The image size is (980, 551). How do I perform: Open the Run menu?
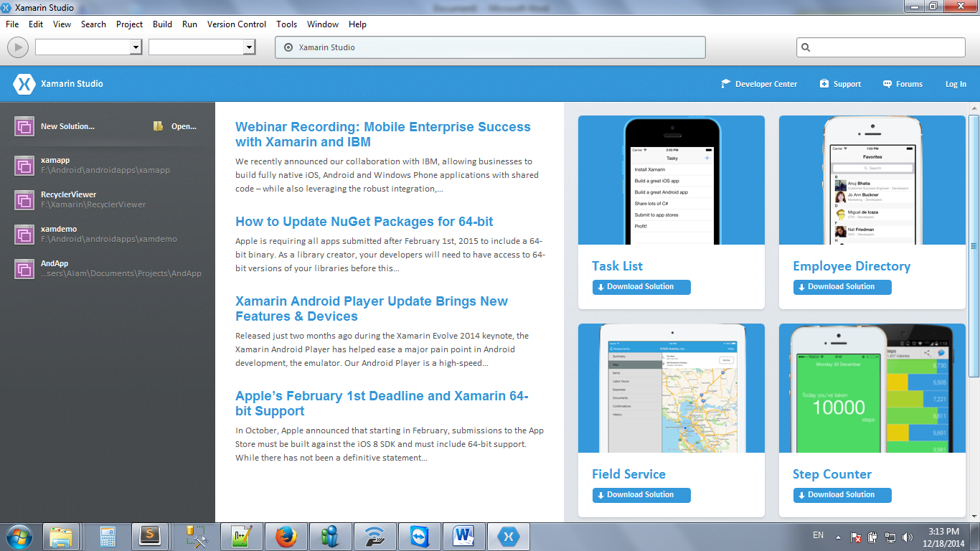pyautogui.click(x=189, y=24)
